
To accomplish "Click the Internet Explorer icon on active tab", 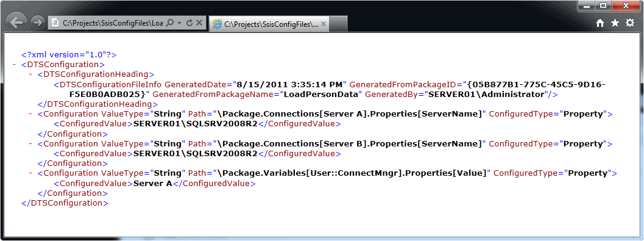I will [216, 24].
